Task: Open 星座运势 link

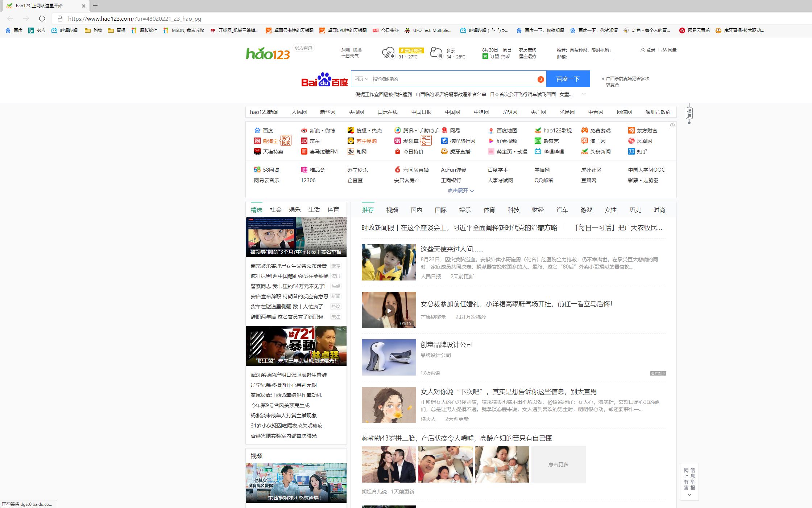Action: point(527,57)
